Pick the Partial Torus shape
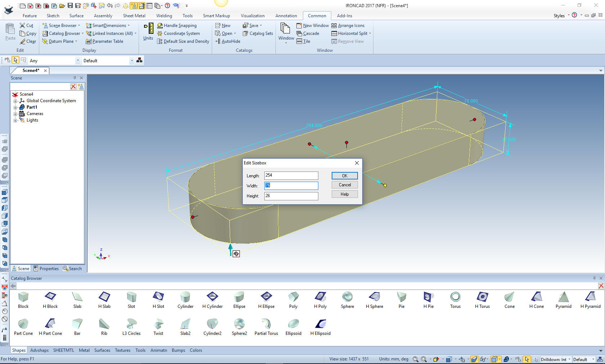 tap(266, 327)
